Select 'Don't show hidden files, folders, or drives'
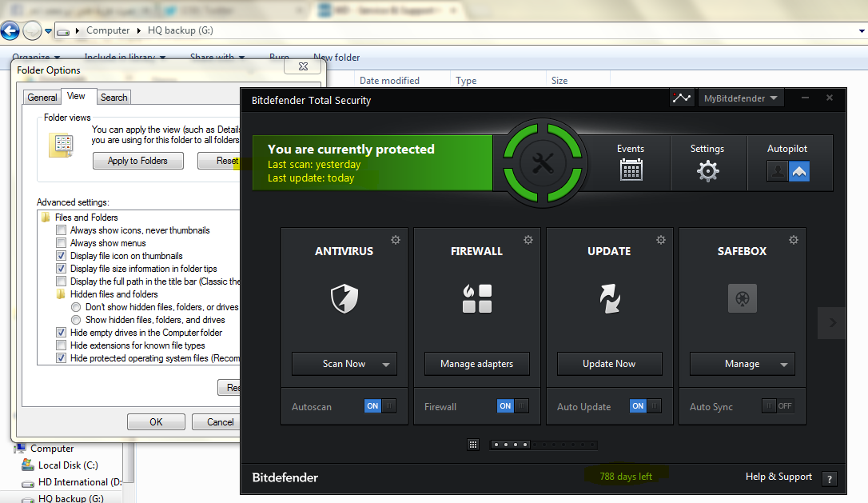Viewport: 868px width, 503px height. pos(76,307)
